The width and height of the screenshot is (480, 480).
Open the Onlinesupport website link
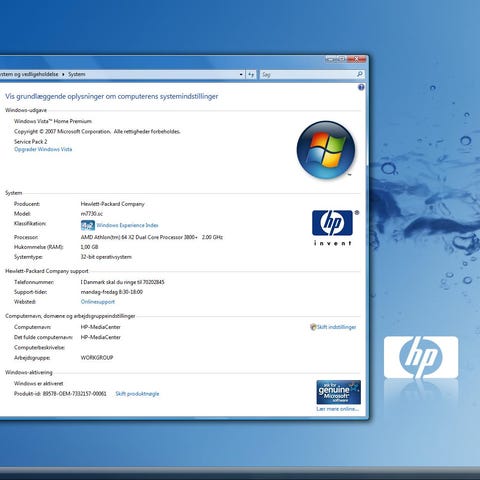pos(98,302)
